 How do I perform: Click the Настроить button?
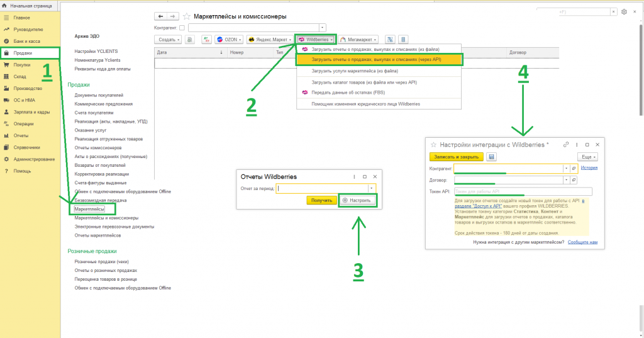click(x=357, y=200)
